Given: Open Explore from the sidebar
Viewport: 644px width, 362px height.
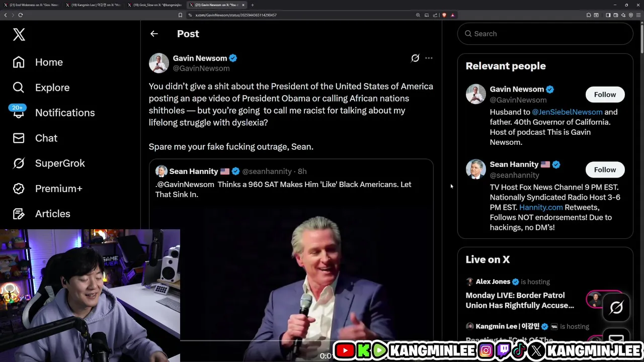Looking at the screenshot, I should tap(52, 87).
